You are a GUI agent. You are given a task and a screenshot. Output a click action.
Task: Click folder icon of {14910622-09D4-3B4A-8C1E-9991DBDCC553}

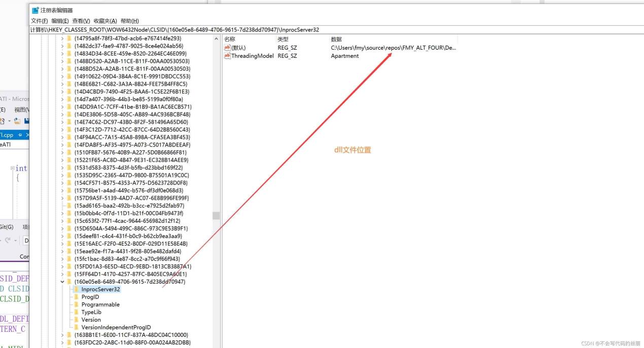[69, 76]
